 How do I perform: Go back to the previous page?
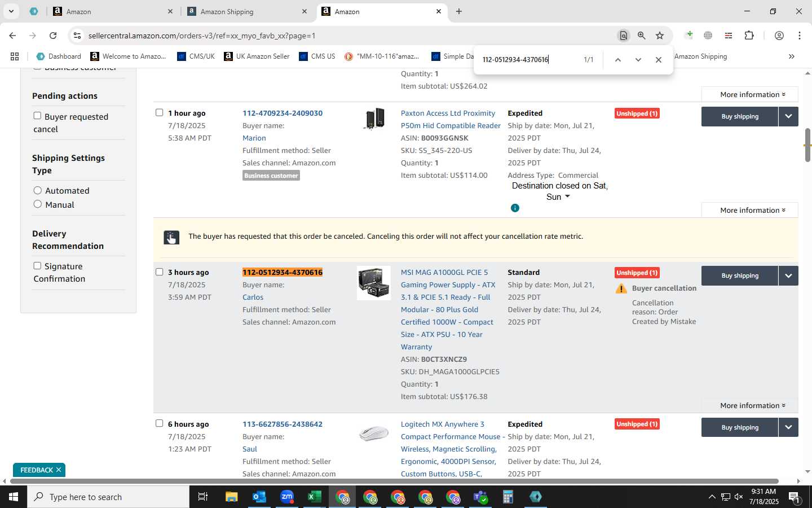[12, 36]
